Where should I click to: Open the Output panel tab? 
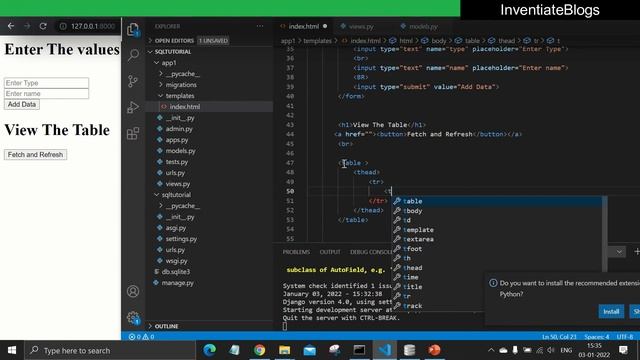click(330, 252)
